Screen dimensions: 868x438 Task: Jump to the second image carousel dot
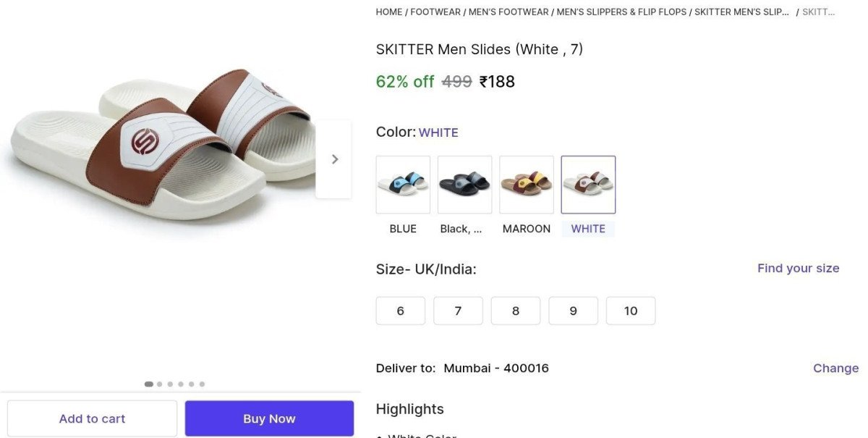tap(159, 384)
